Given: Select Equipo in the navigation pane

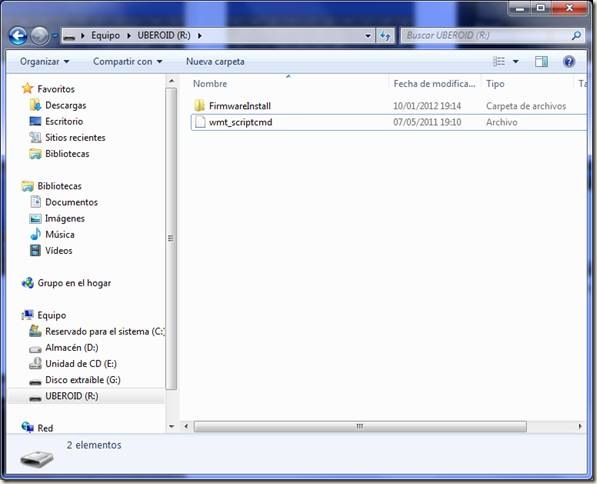Looking at the screenshot, I should coord(52,315).
